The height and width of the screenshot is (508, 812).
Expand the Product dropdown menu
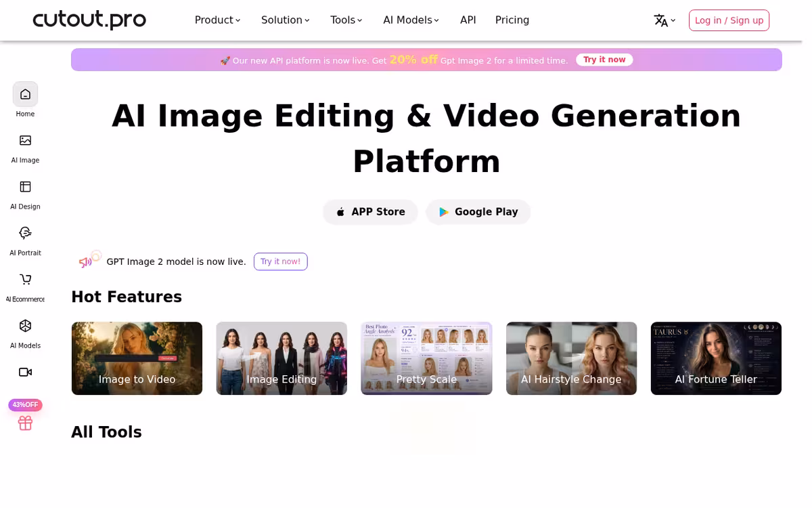[x=217, y=20]
